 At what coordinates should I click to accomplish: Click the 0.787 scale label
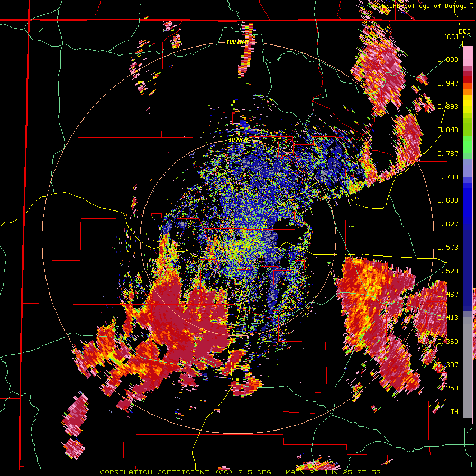[x=448, y=153]
